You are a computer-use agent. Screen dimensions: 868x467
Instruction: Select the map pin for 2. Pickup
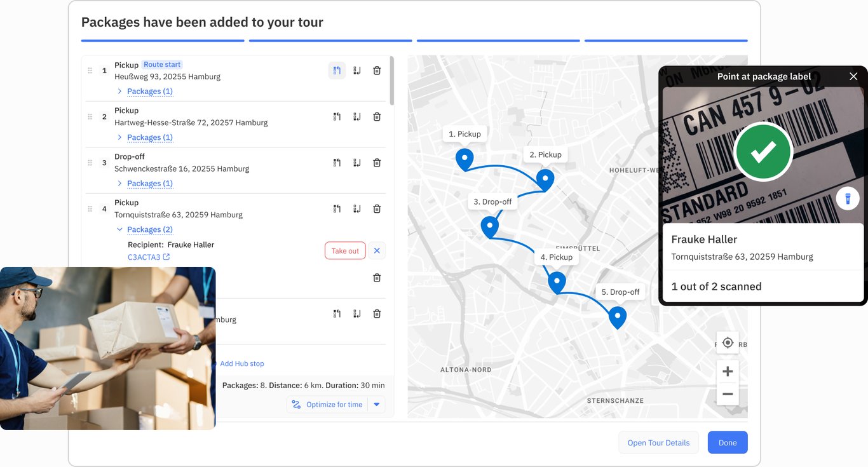click(x=545, y=180)
